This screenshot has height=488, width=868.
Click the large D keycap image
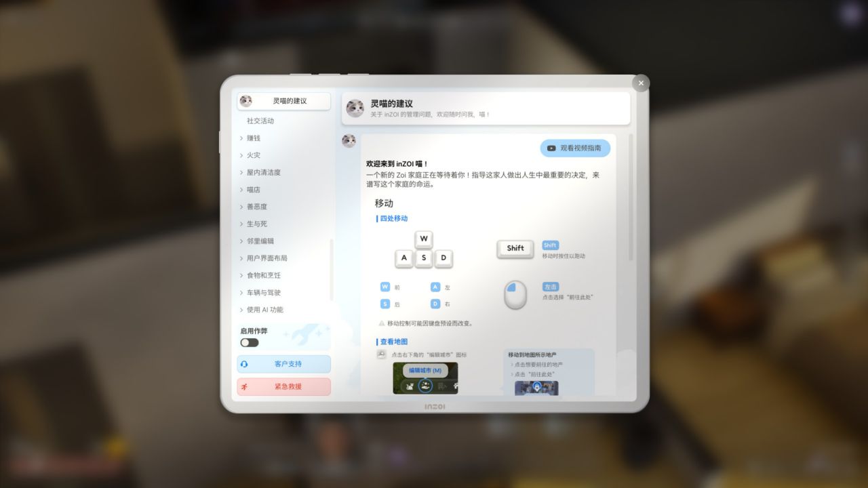443,258
